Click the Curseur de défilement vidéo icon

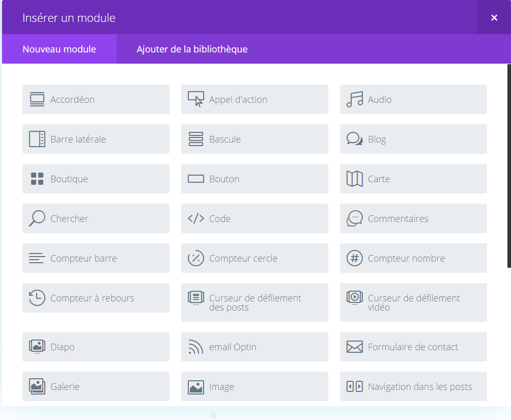[x=355, y=298]
